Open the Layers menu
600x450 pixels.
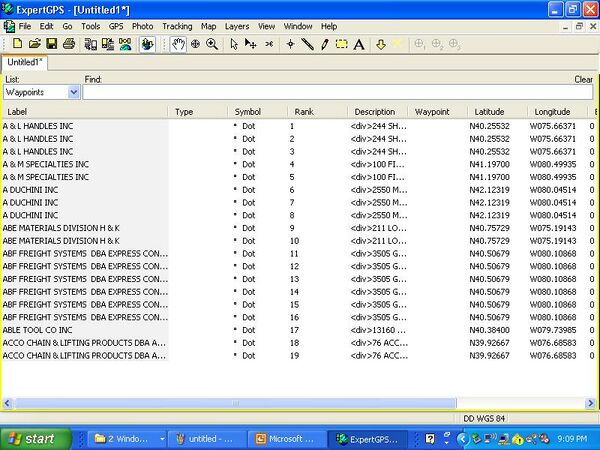[237, 26]
